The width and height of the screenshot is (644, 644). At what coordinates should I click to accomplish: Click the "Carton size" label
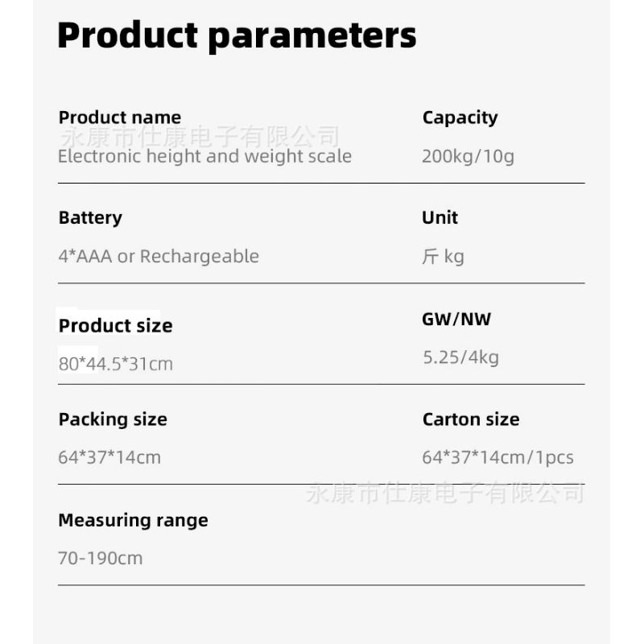471,419
